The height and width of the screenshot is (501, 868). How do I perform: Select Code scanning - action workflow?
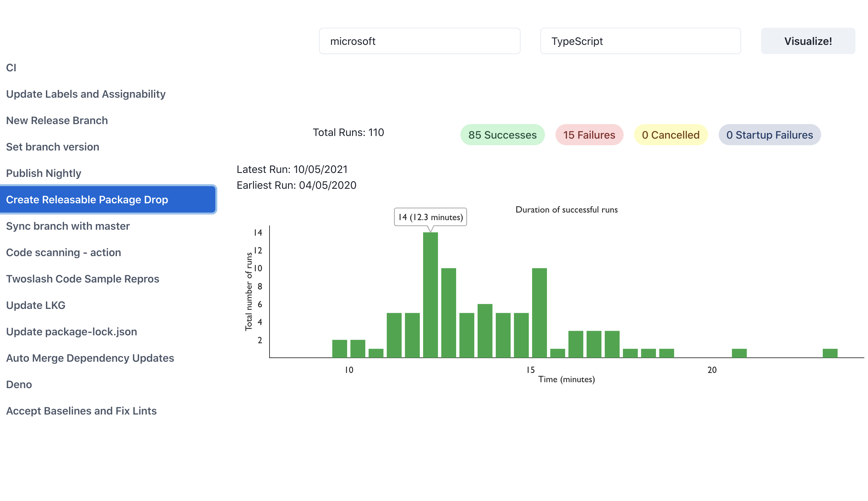pos(63,252)
